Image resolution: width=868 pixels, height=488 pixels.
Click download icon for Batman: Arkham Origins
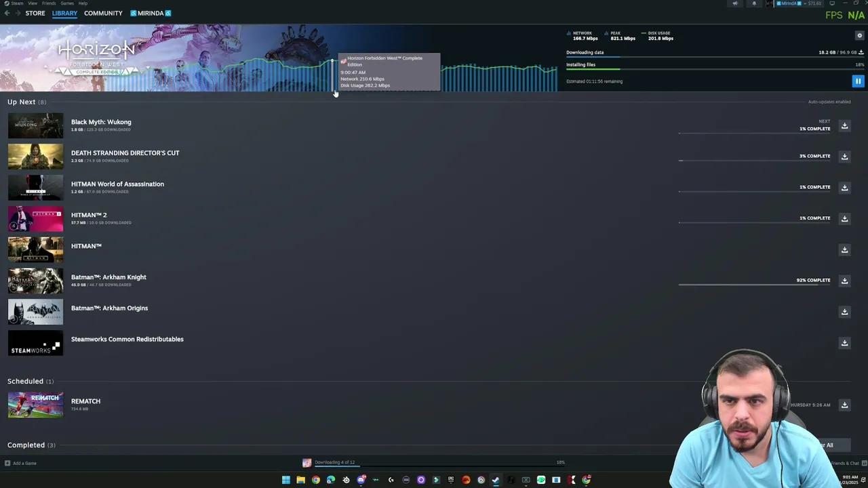[844, 312]
